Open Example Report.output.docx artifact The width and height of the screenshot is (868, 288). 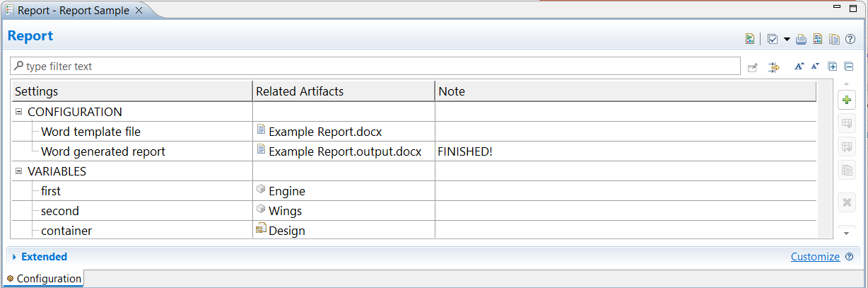pos(345,151)
